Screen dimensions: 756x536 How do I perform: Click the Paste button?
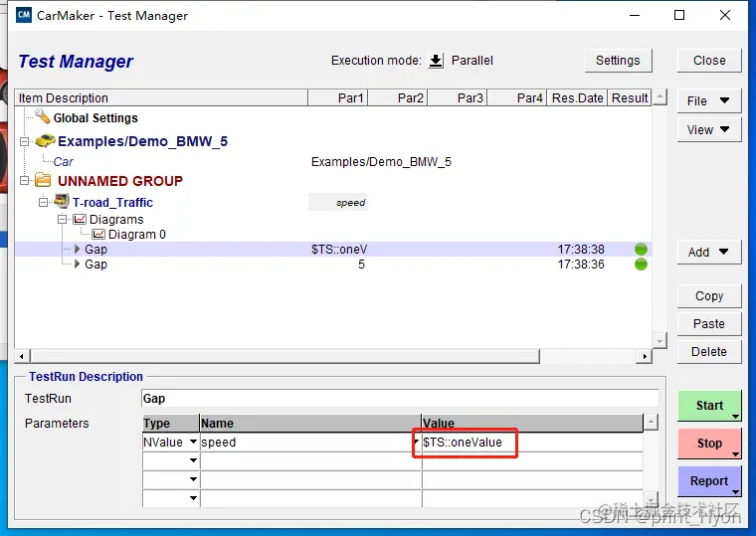[708, 324]
